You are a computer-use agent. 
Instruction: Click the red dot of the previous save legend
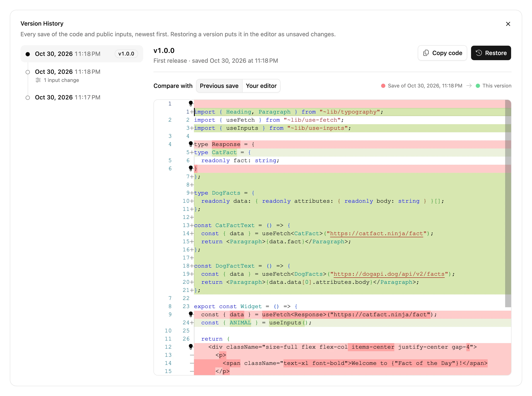coord(383,86)
